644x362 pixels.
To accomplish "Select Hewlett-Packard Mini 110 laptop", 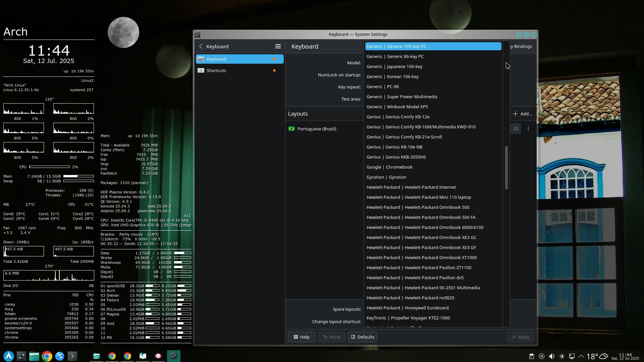I will coord(433,197).
